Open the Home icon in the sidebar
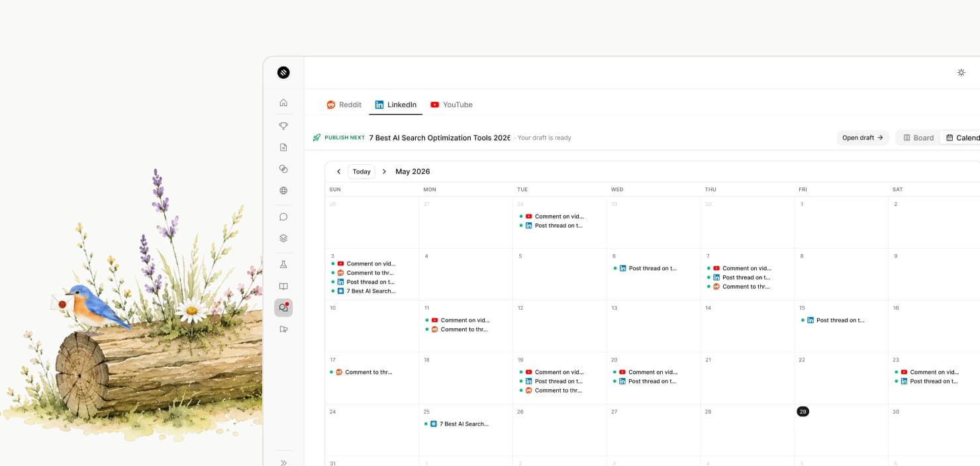Image resolution: width=980 pixels, height=466 pixels. coord(283,103)
